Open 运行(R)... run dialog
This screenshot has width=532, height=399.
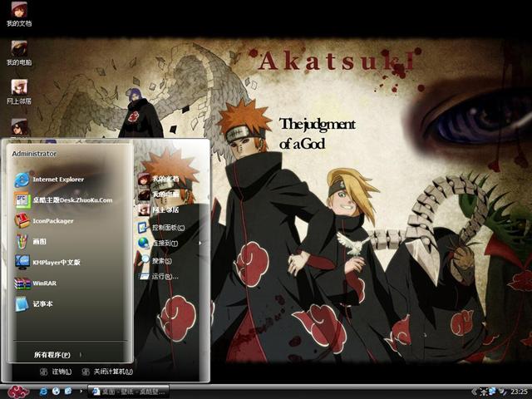click(x=159, y=277)
